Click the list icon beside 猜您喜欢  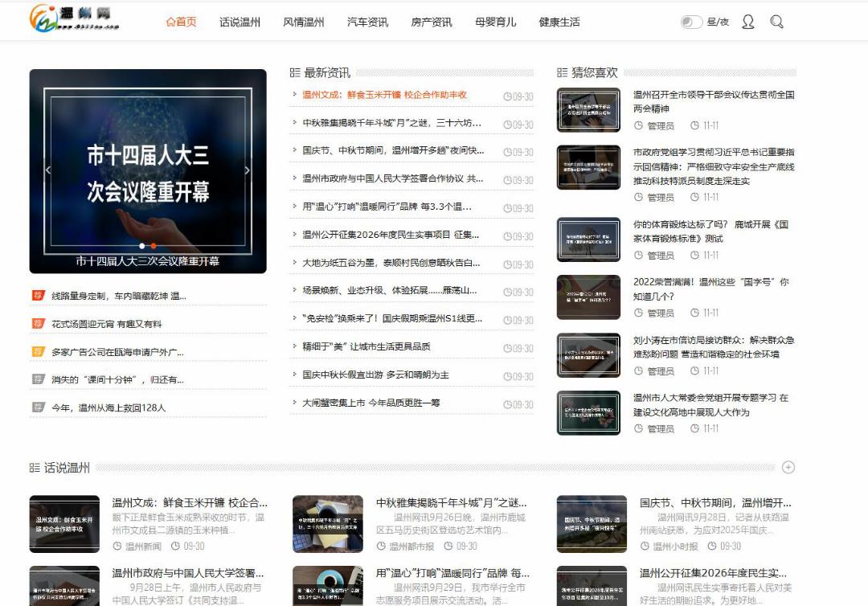(x=562, y=72)
